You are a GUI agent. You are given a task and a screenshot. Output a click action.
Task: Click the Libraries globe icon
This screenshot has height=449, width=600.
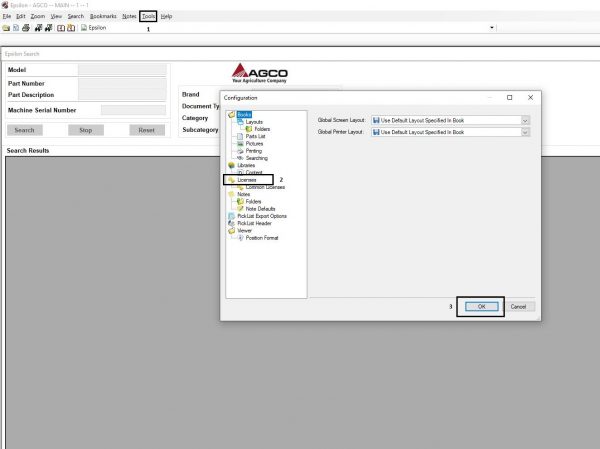tap(232, 165)
